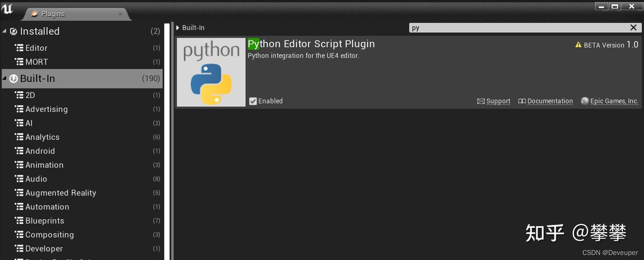Click the Built-In breadcrumb arrow
This screenshot has height=260, width=644.
pyautogui.click(x=178, y=28)
